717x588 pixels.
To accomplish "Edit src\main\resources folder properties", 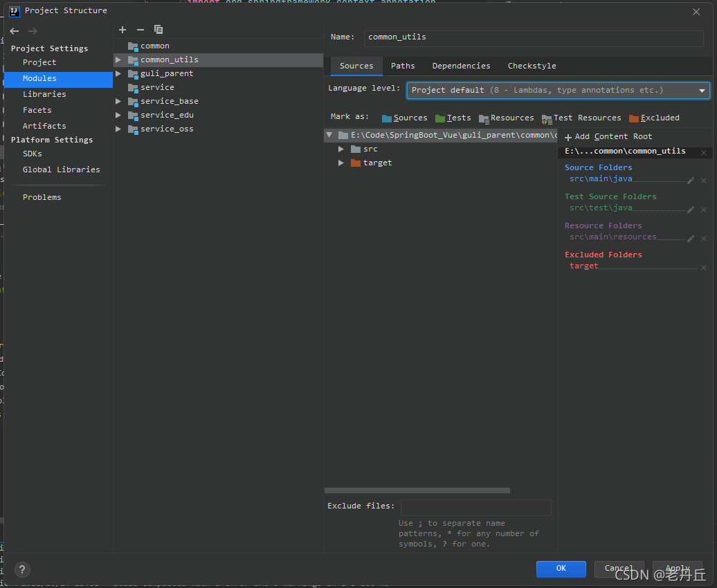I will 691,239.
